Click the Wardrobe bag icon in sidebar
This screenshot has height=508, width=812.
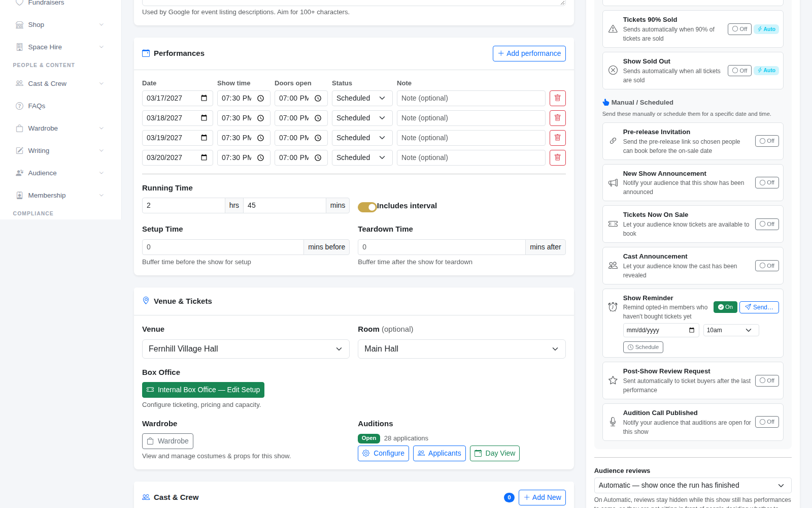(19, 128)
